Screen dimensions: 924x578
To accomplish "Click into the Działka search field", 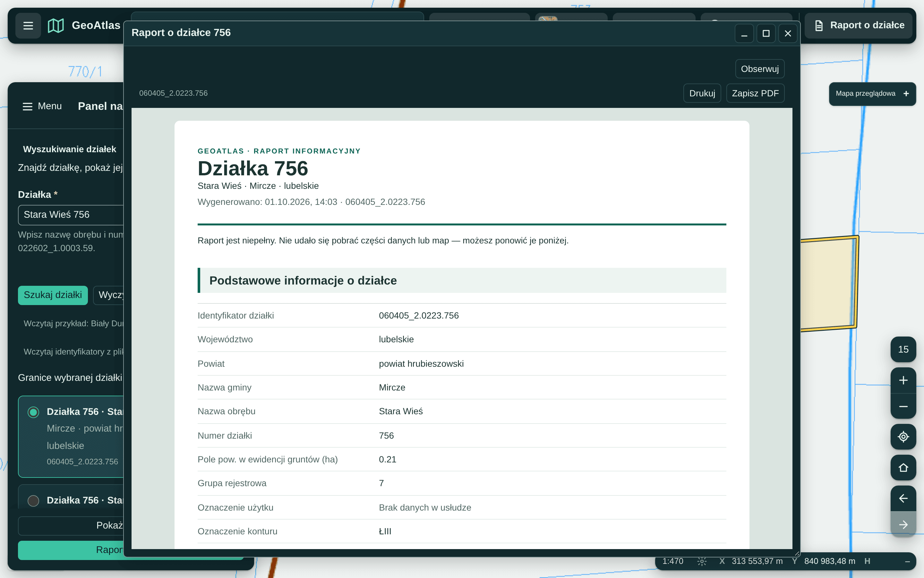I will (x=71, y=215).
